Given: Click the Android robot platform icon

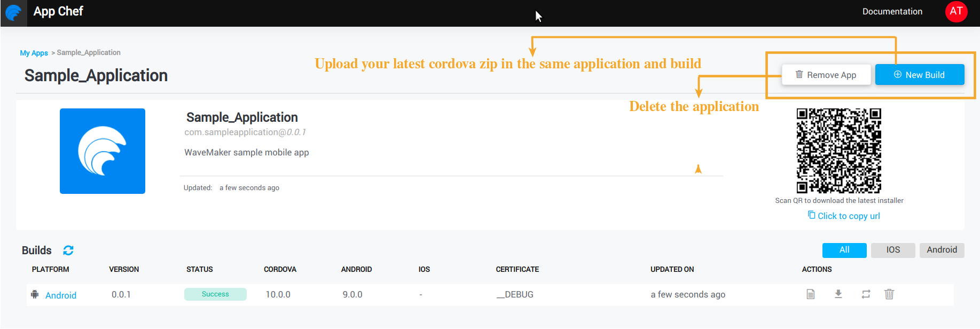Looking at the screenshot, I should click(x=35, y=295).
